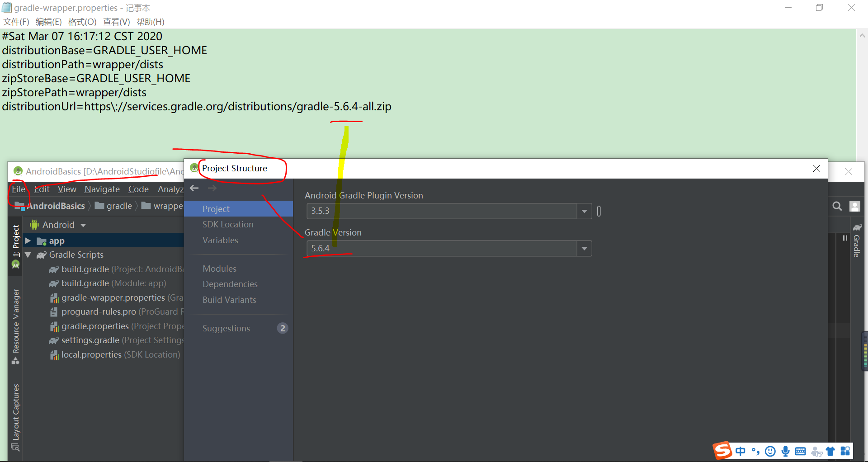The height and width of the screenshot is (462, 868).
Task: Open the Sogou account profile icon
Action: click(x=816, y=452)
